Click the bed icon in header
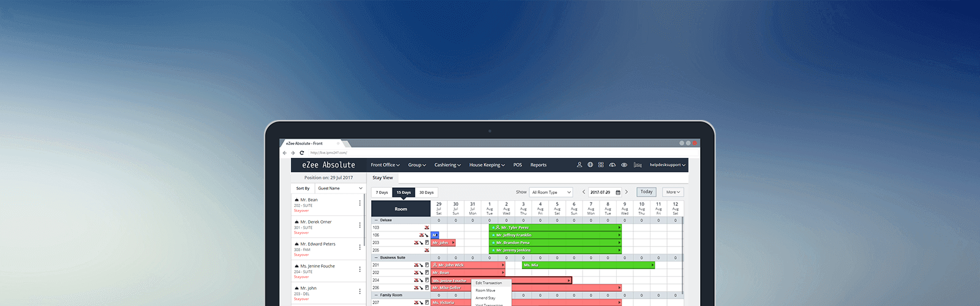980x306 pixels. [638, 165]
